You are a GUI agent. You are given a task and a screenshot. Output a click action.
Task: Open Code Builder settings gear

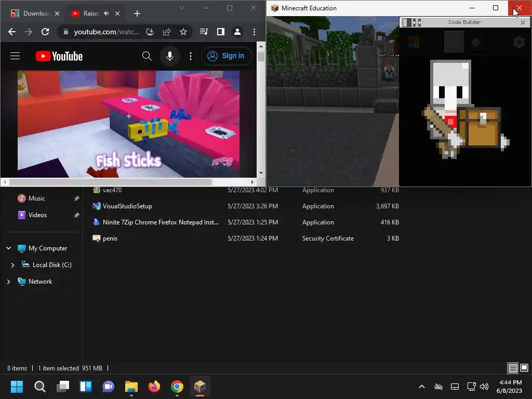point(519,43)
